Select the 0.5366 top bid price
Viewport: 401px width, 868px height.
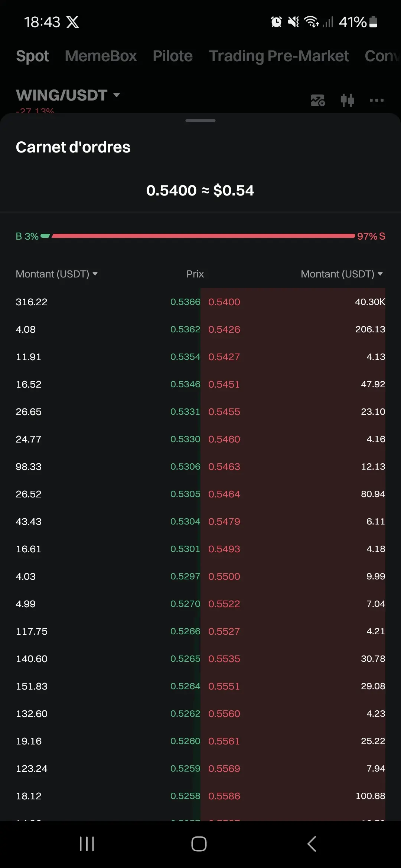185,302
